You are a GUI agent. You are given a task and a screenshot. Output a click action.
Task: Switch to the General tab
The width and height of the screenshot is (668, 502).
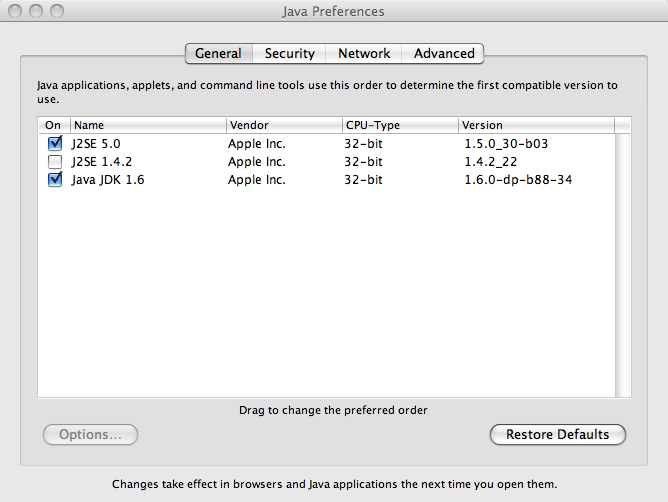pos(218,53)
